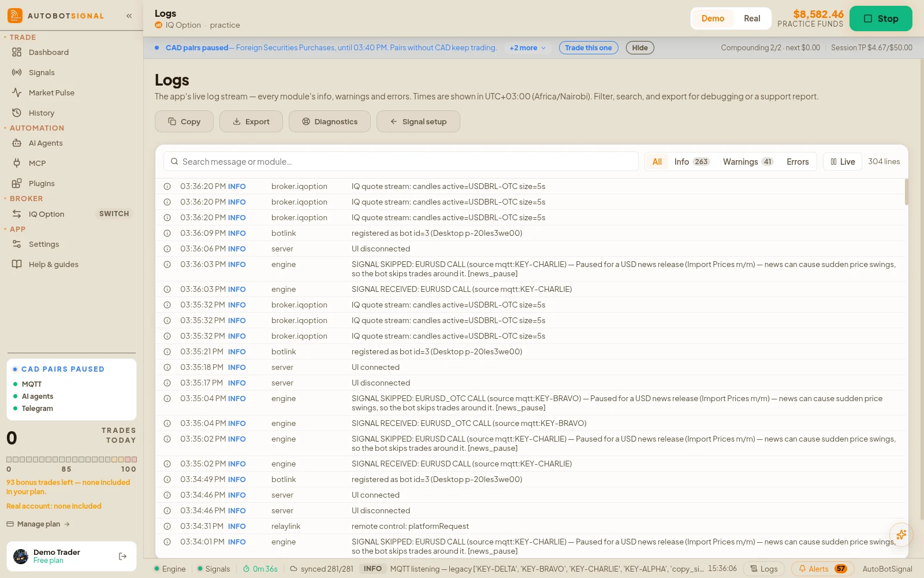Focus the log search field
The height and width of the screenshot is (578, 924).
[x=401, y=162]
